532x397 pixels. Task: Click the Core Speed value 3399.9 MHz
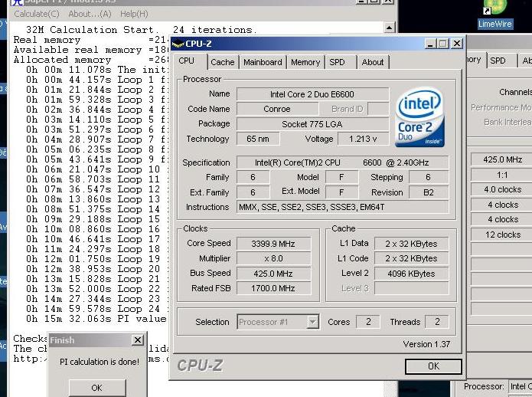coord(273,244)
